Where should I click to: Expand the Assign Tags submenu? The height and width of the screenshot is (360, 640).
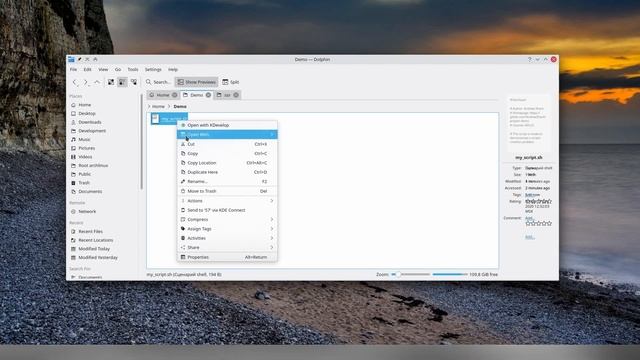[227, 229]
